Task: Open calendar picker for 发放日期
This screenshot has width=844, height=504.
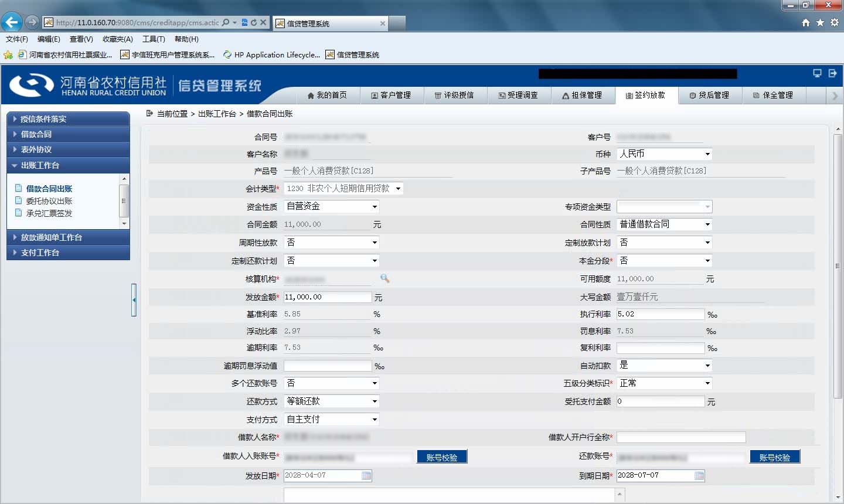Action: (x=366, y=475)
